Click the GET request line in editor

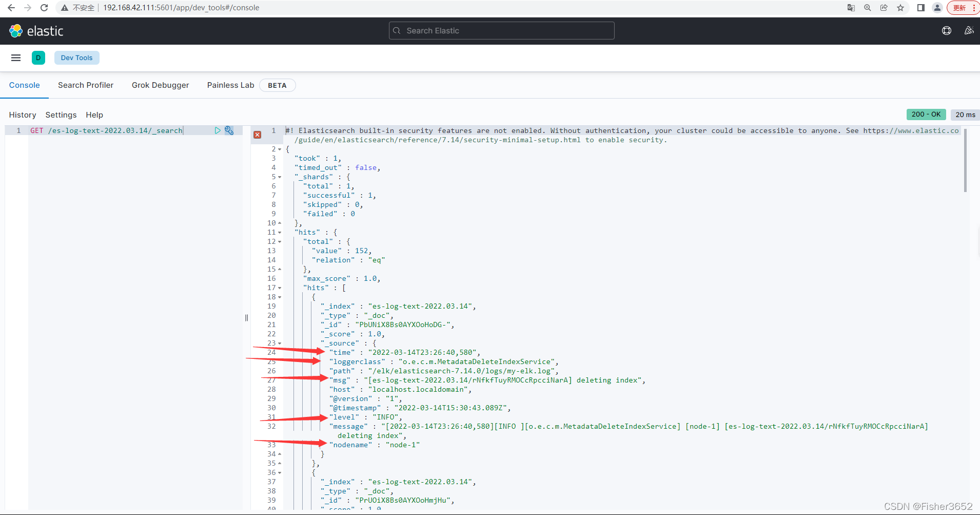(106, 130)
